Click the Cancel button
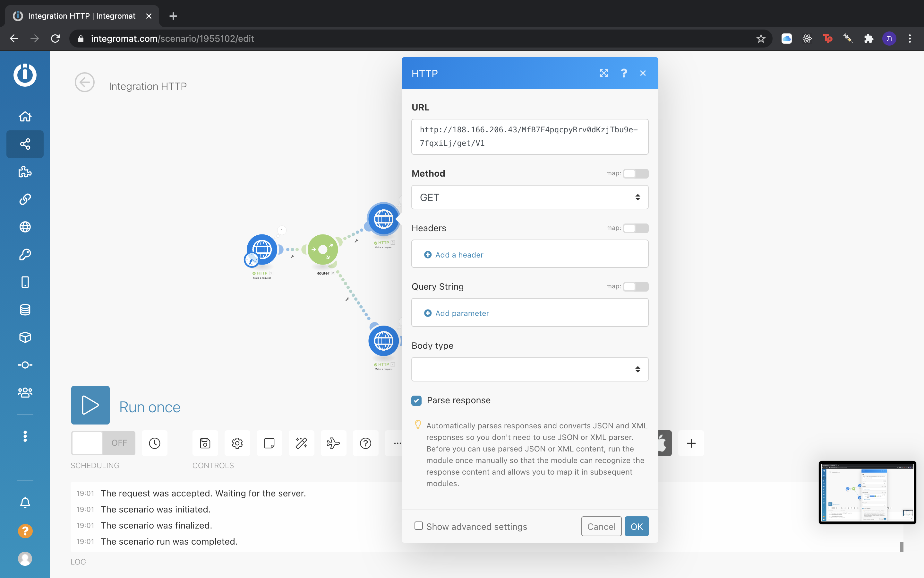 (x=601, y=526)
